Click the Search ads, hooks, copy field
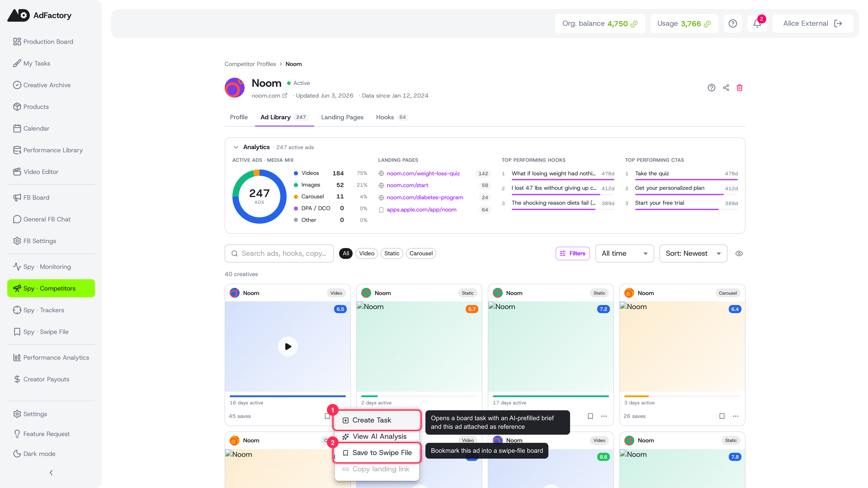The height and width of the screenshot is (488, 868). point(279,253)
